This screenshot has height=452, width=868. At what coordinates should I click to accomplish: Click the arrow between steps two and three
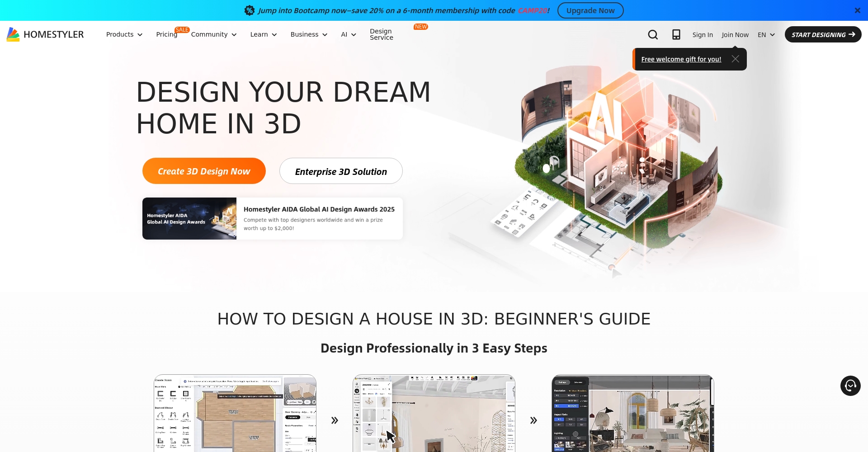[x=533, y=421]
